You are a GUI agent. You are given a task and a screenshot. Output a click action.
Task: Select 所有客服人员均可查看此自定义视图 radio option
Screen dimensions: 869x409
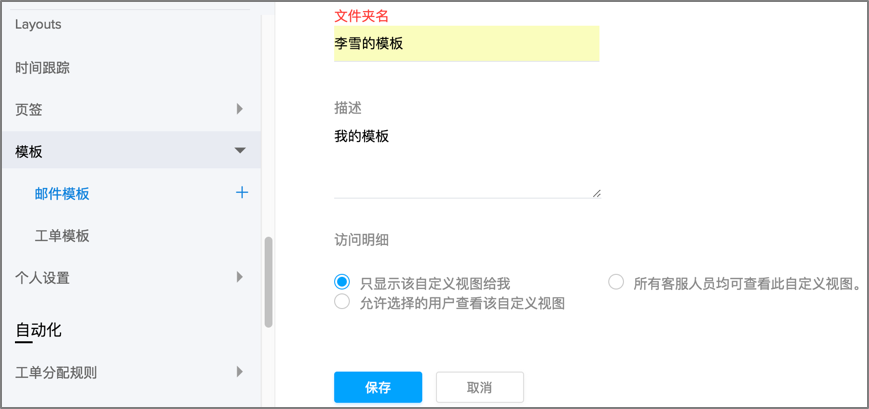616,282
